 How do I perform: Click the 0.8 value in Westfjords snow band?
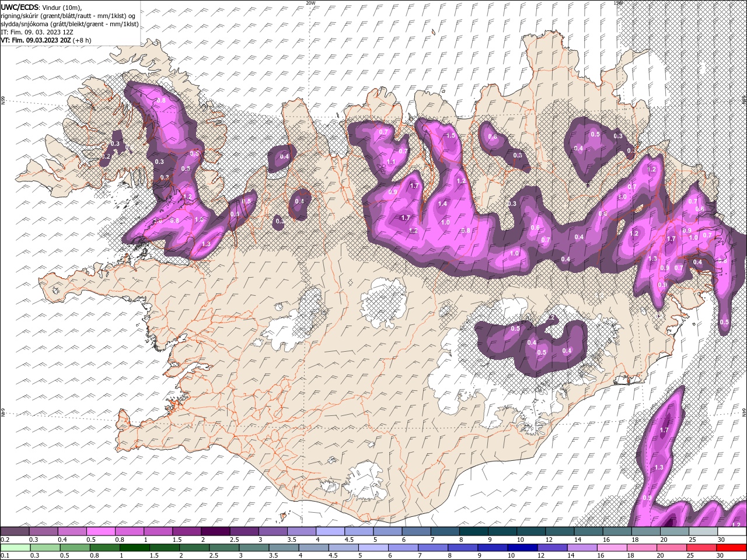pos(162,101)
